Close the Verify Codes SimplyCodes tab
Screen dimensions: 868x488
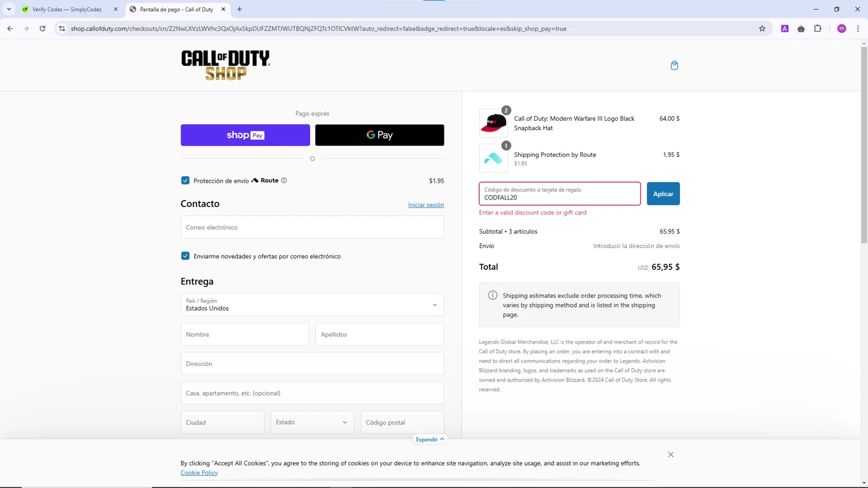pos(116,9)
